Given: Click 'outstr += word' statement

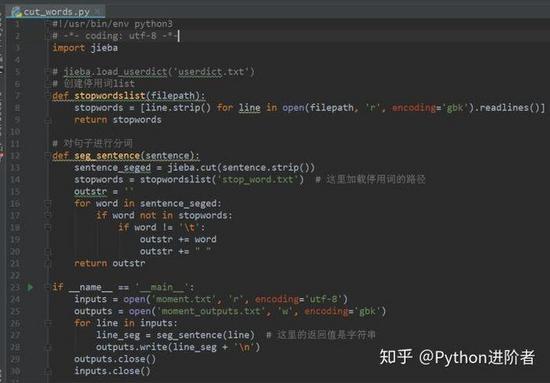Looking at the screenshot, I should 178,240.
